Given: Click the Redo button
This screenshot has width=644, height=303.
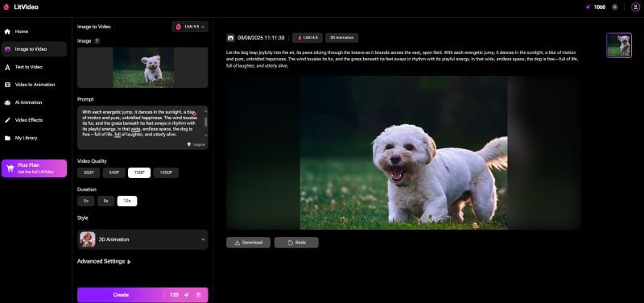Looking at the screenshot, I should pyautogui.click(x=296, y=243).
